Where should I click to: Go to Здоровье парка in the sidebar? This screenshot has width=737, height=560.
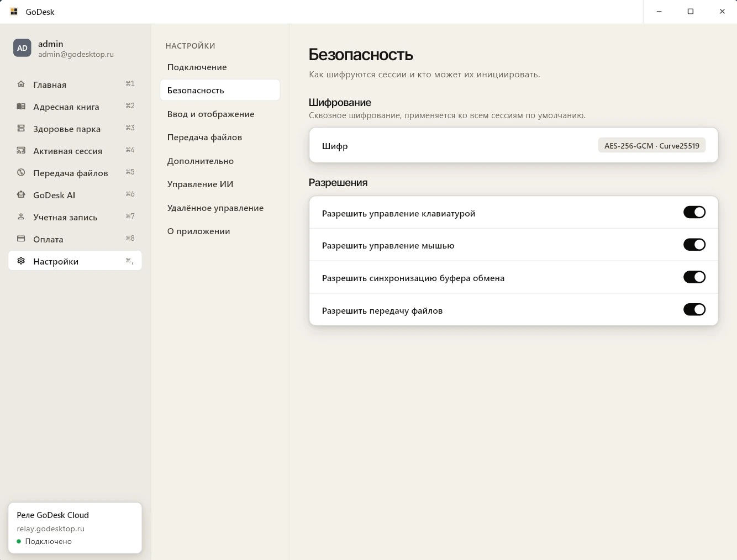pyautogui.click(x=75, y=128)
